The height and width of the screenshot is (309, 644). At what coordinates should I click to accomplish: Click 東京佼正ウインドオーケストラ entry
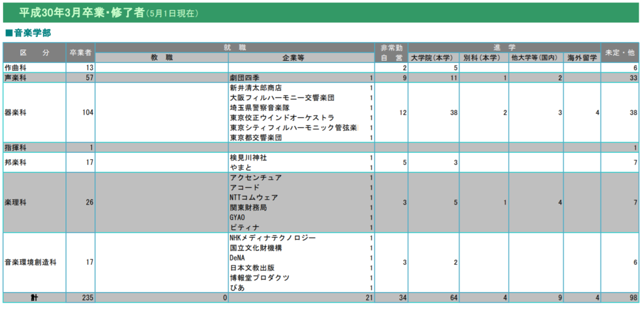(x=282, y=118)
